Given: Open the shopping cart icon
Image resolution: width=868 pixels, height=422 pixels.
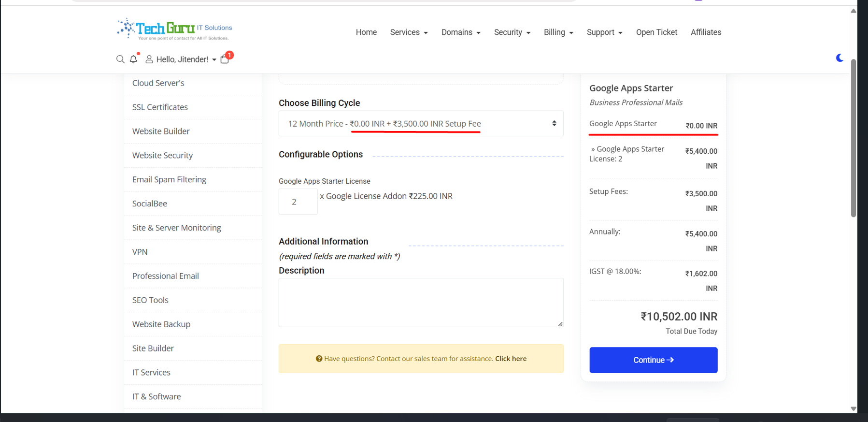Looking at the screenshot, I should (225, 59).
